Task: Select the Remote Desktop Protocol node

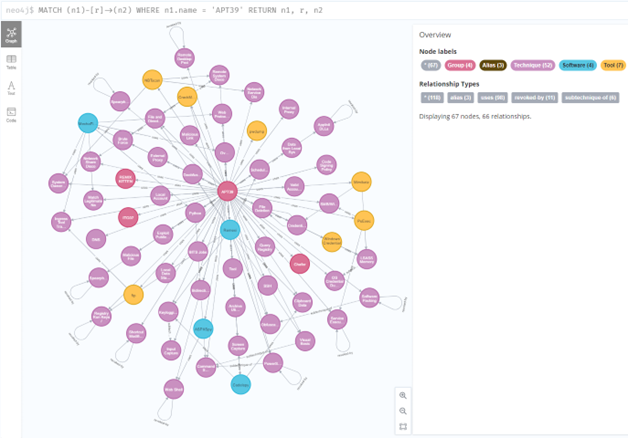Action: coord(185,58)
